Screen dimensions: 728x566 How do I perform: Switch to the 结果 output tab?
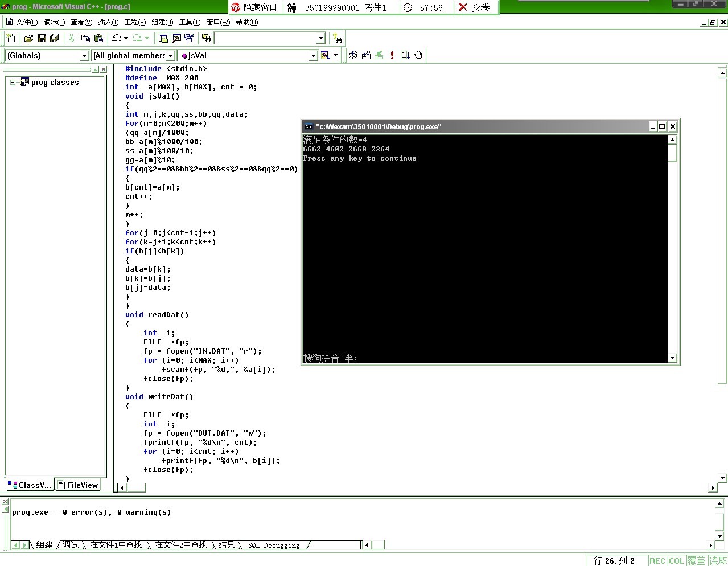(x=227, y=545)
